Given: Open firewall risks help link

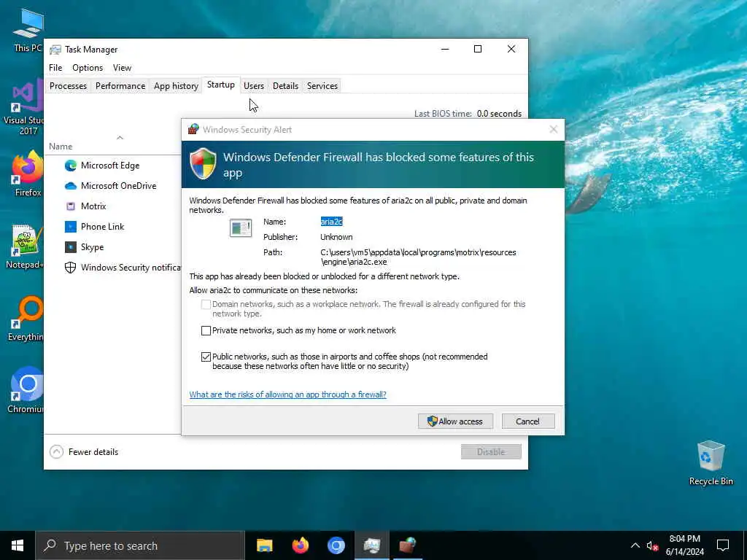Looking at the screenshot, I should click(x=287, y=394).
